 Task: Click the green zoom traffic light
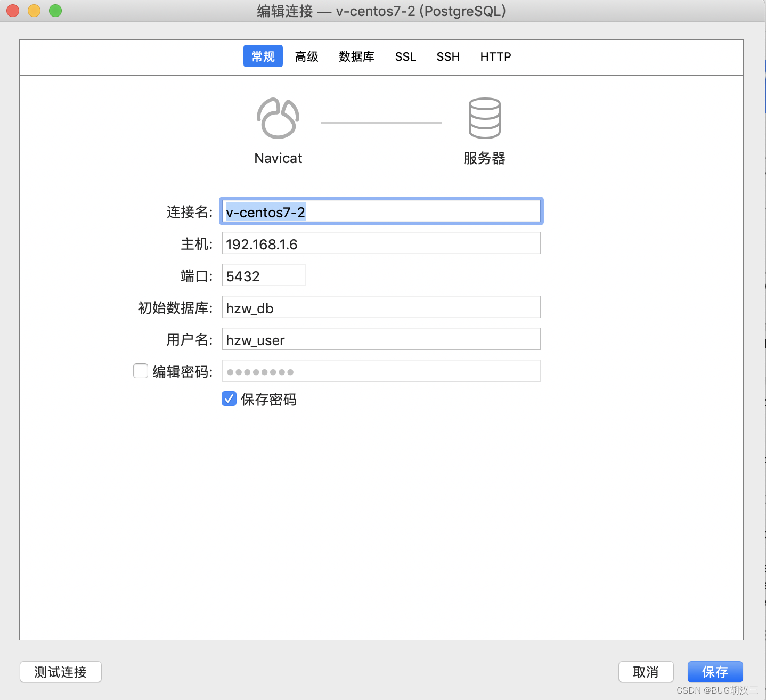(55, 11)
